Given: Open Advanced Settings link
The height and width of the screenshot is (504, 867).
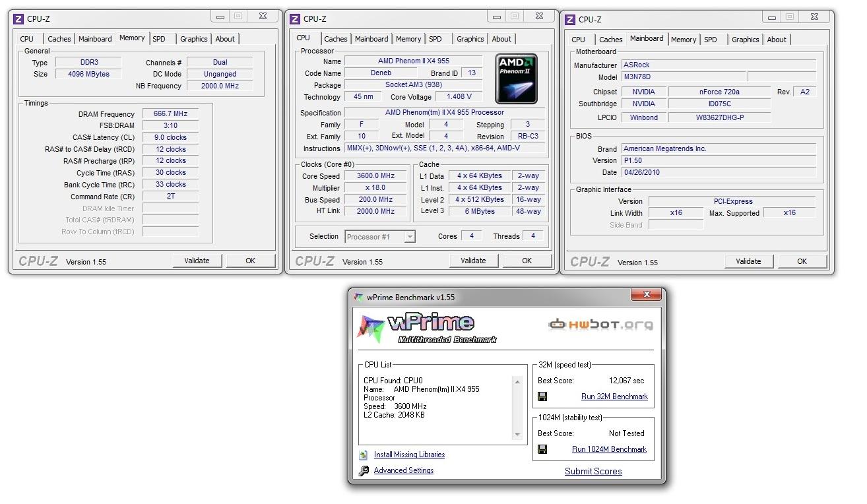Looking at the screenshot, I should click(x=404, y=470).
